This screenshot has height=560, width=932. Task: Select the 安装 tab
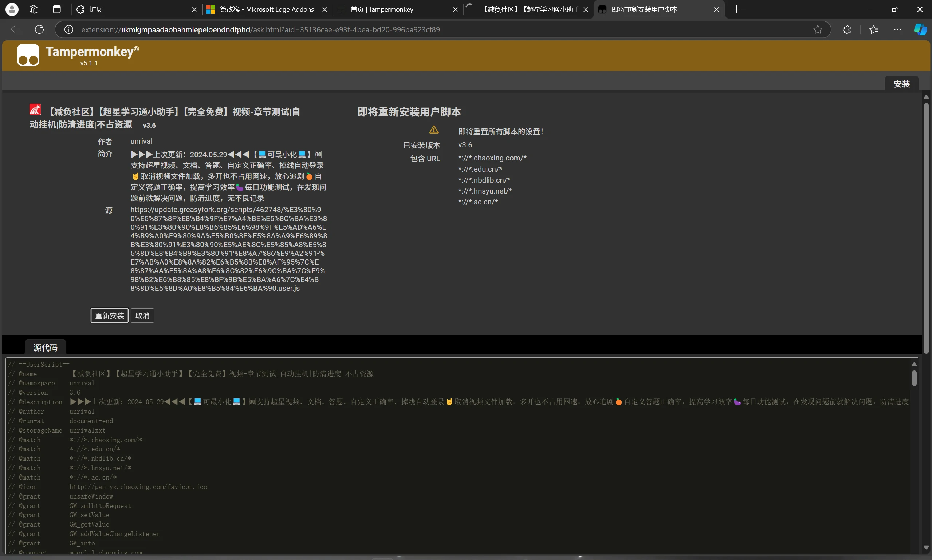click(901, 84)
